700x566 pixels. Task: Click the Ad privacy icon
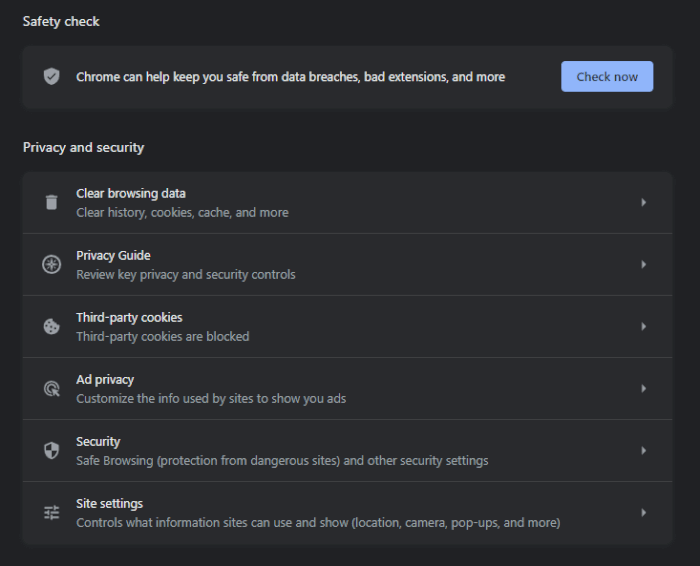point(52,388)
